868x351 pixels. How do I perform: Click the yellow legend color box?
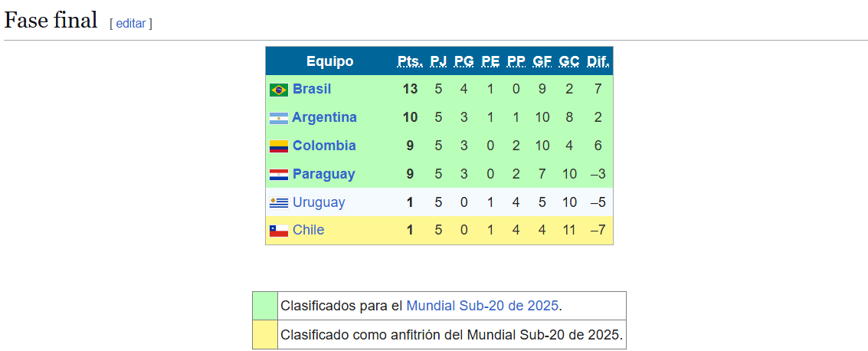pyautogui.click(x=264, y=335)
